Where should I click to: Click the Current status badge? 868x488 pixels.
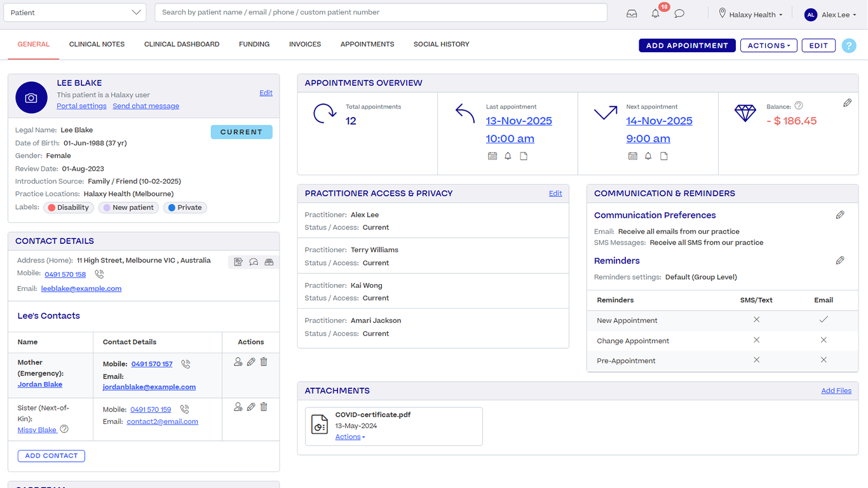(241, 132)
